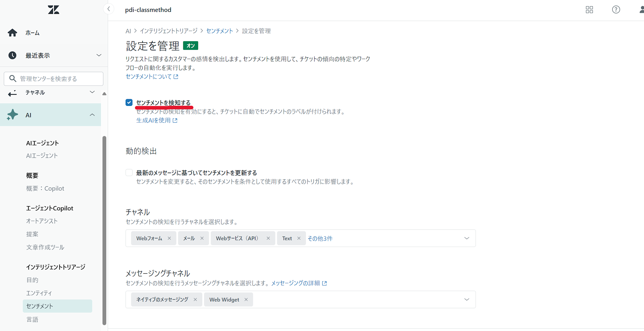Click the Zendesk logo icon
The height and width of the screenshot is (331, 644).
53,10
